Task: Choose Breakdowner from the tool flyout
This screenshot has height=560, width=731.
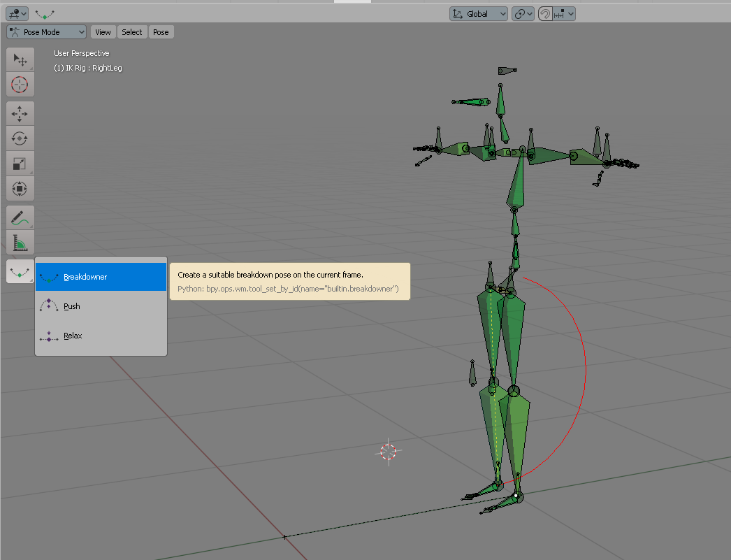Action: click(x=101, y=277)
